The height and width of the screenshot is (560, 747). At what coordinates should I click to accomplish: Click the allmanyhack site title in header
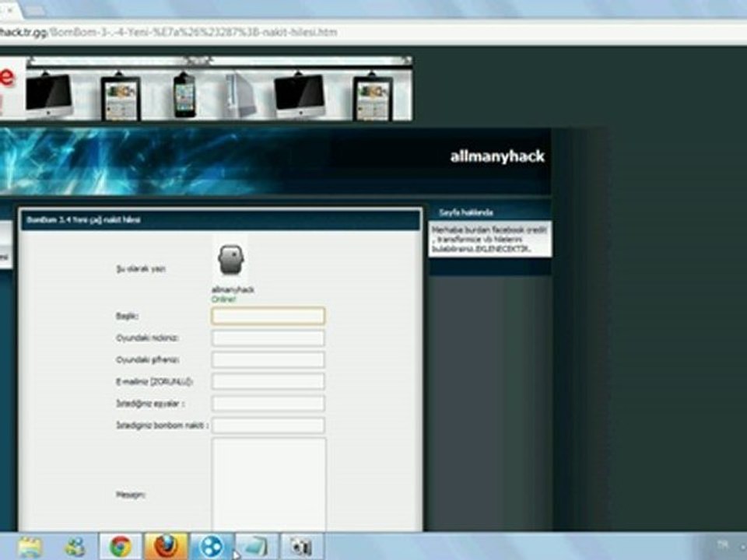(x=497, y=156)
